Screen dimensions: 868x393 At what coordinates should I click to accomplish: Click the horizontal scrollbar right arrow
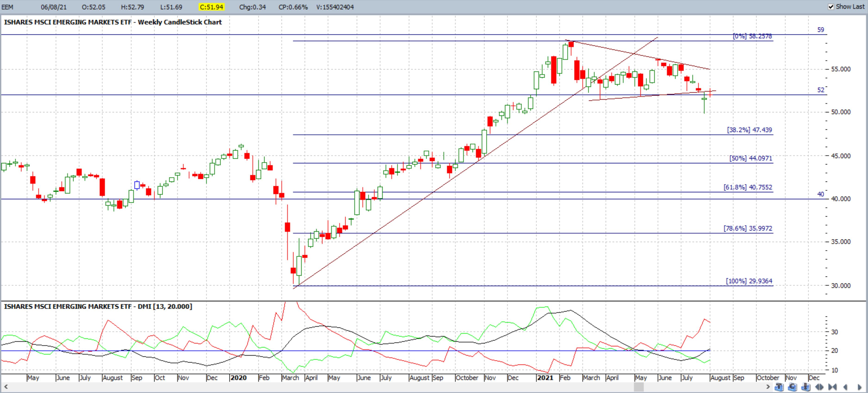pyautogui.click(x=768, y=387)
